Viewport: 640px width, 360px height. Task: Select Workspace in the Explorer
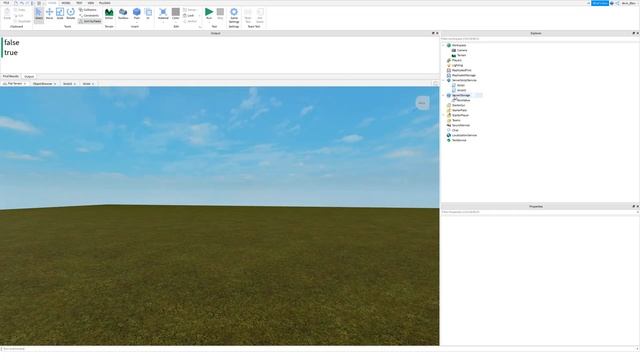point(459,45)
